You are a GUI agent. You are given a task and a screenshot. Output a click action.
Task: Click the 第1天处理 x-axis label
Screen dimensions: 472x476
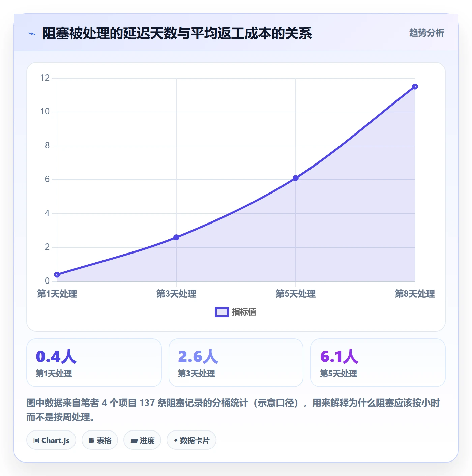[57, 294]
